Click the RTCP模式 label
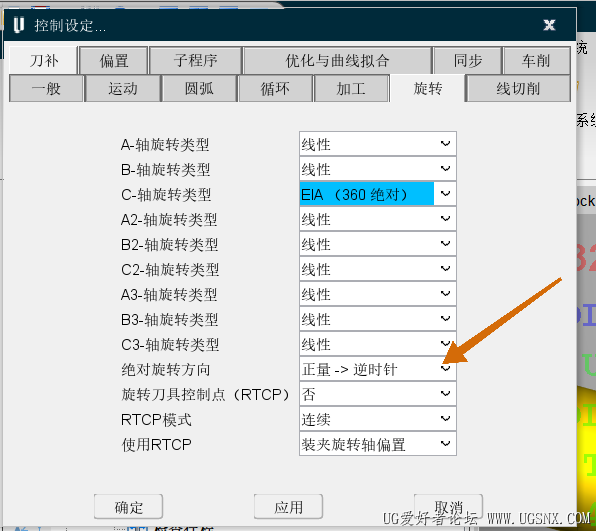This screenshot has width=596, height=531. pyautogui.click(x=156, y=420)
